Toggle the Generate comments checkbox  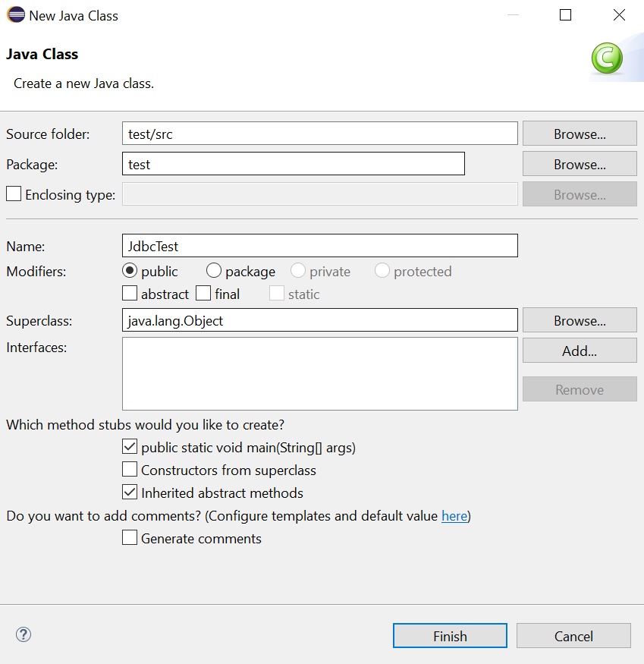point(130,538)
